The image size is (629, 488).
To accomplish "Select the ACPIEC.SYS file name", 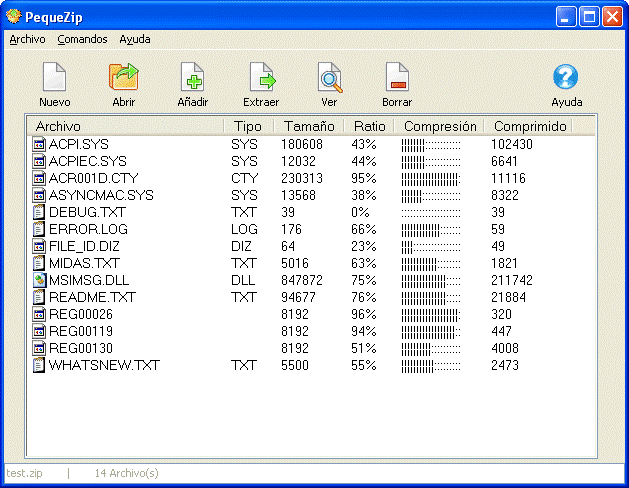I will pos(88,161).
